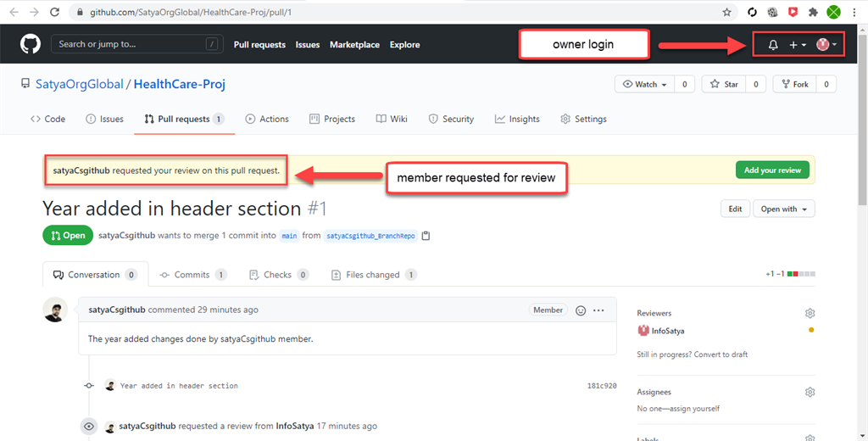Switch to the Actions tab
The image size is (868, 441).
pyautogui.click(x=267, y=119)
